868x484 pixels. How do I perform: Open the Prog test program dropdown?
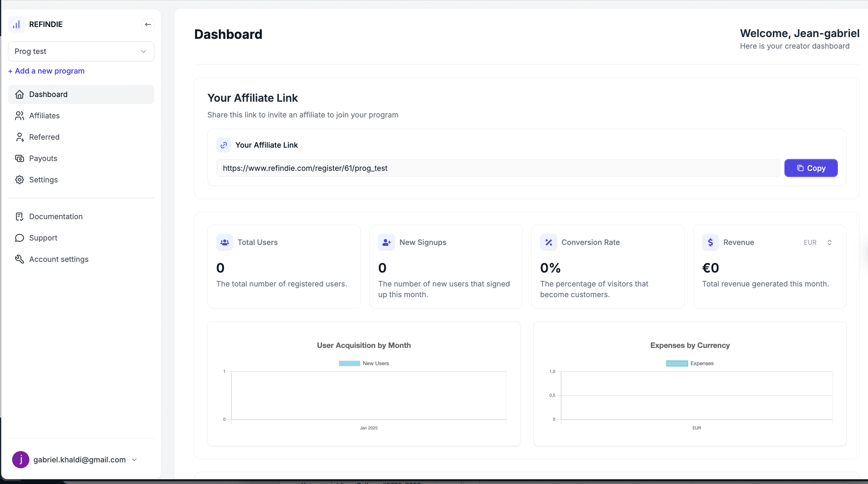pos(81,51)
